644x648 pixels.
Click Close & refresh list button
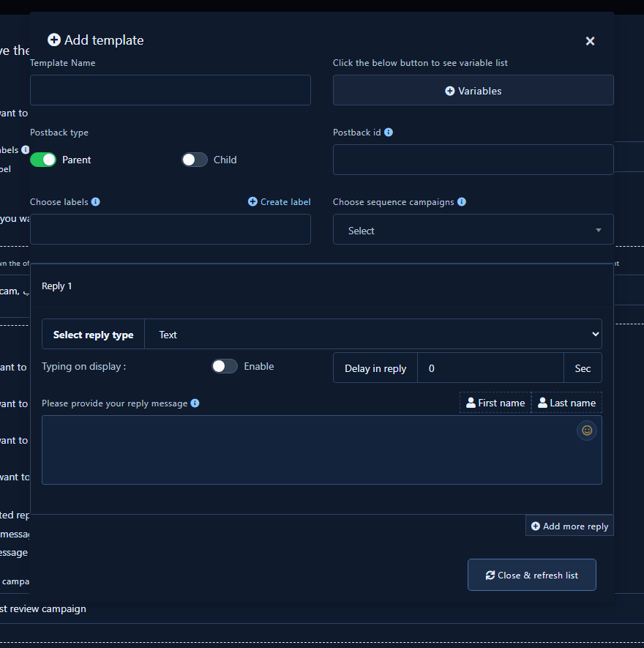point(531,575)
